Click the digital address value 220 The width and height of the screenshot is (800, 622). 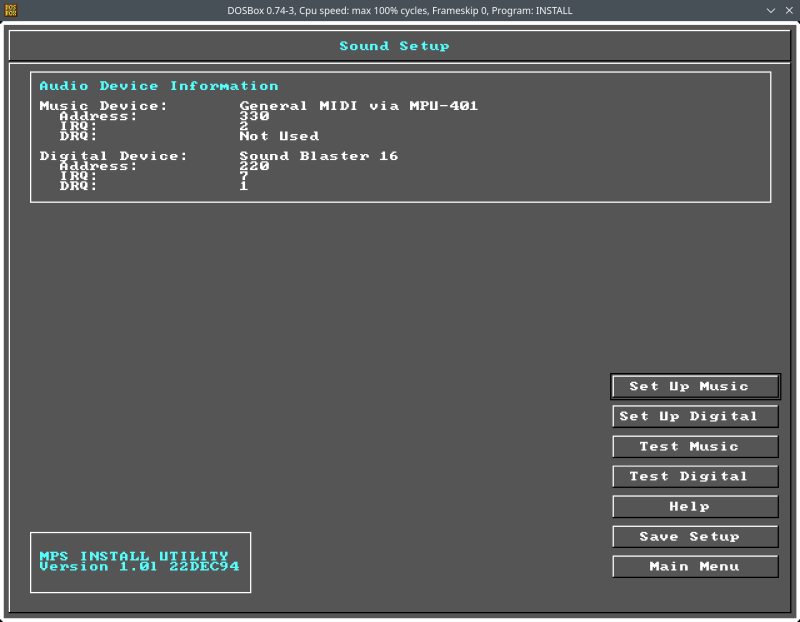click(x=254, y=166)
